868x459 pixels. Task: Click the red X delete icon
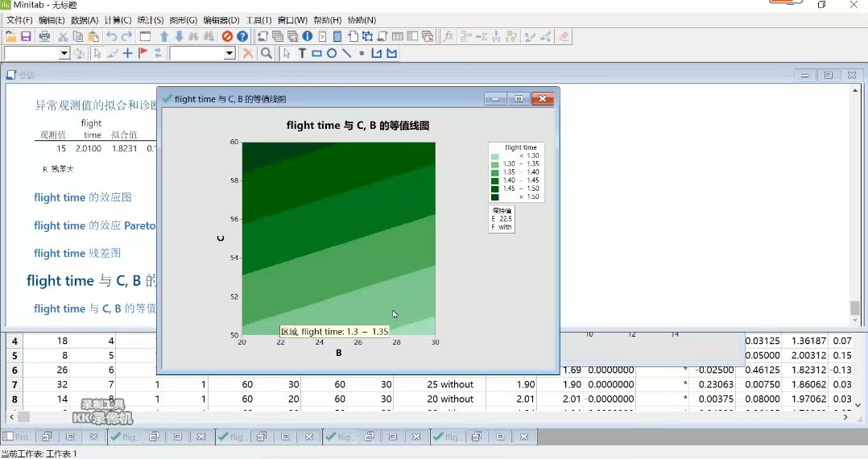pos(248,53)
